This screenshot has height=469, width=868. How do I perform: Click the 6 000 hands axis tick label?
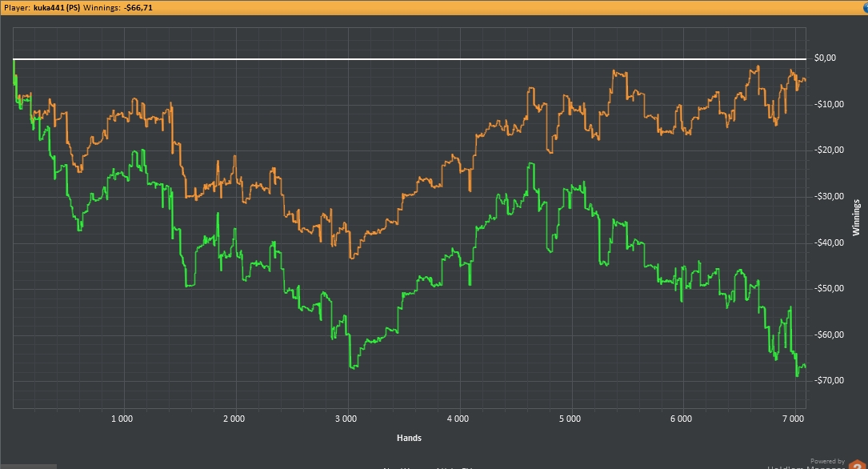[x=681, y=419]
